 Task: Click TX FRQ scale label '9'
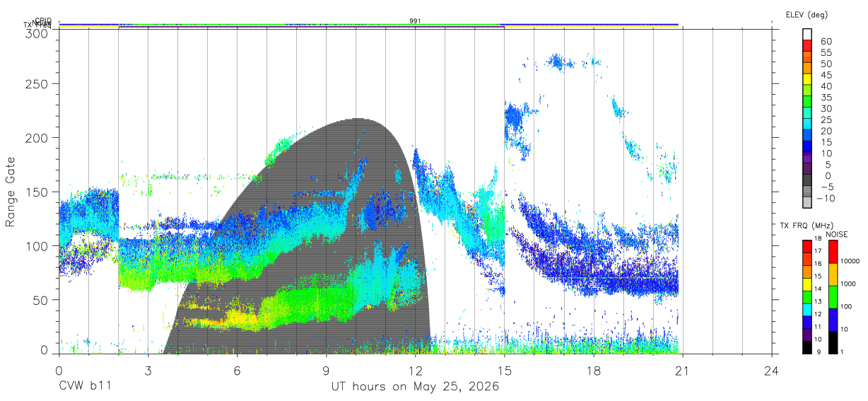820,351
